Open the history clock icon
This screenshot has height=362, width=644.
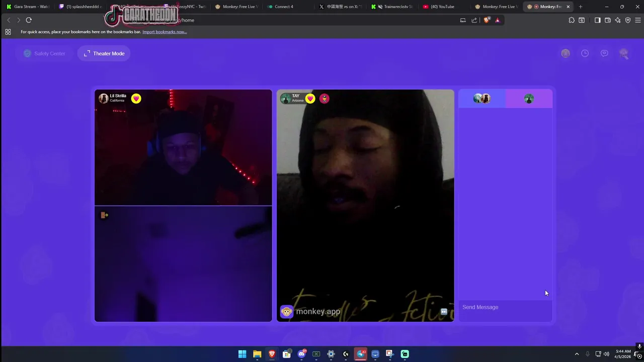[x=585, y=53]
